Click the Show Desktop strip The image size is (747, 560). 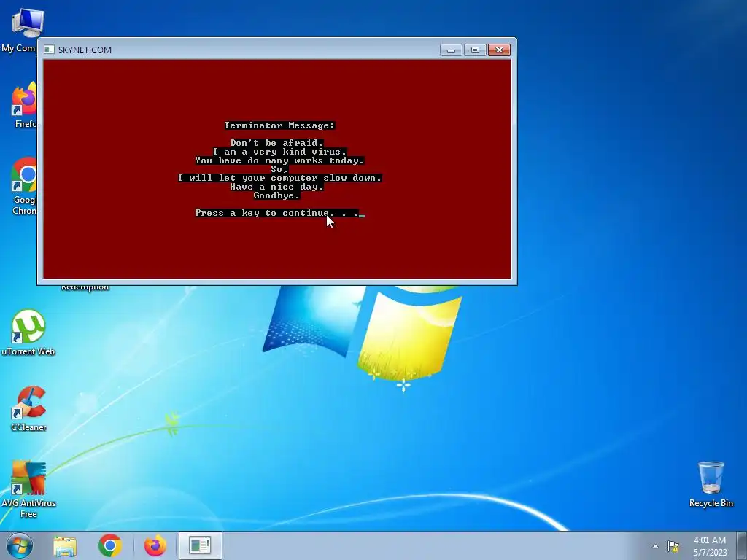742,545
